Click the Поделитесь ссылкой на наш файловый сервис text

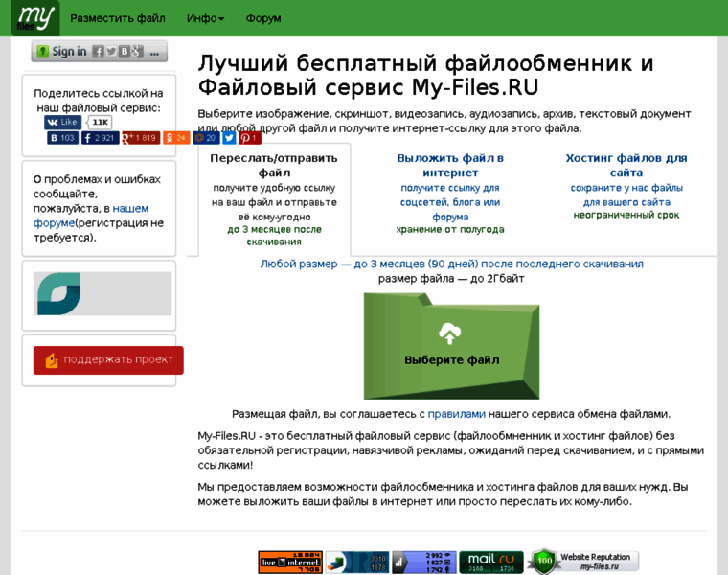point(99,101)
